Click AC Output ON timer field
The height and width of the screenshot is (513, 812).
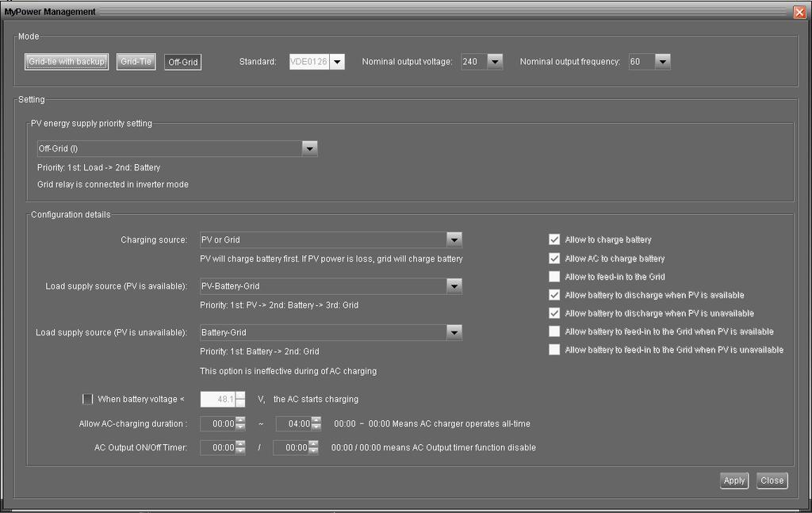218,447
